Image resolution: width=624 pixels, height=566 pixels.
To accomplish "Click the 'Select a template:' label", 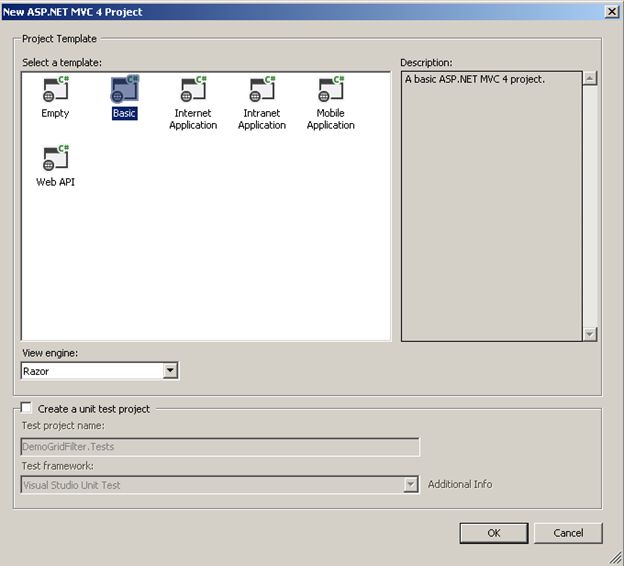I will 62,62.
